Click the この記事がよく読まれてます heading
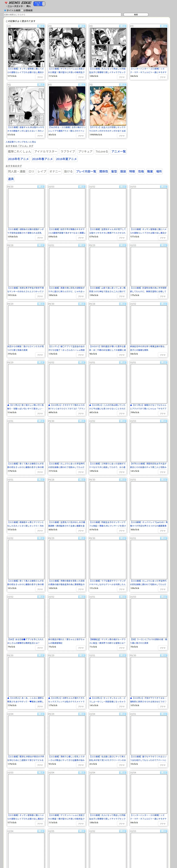 point(20,21)
